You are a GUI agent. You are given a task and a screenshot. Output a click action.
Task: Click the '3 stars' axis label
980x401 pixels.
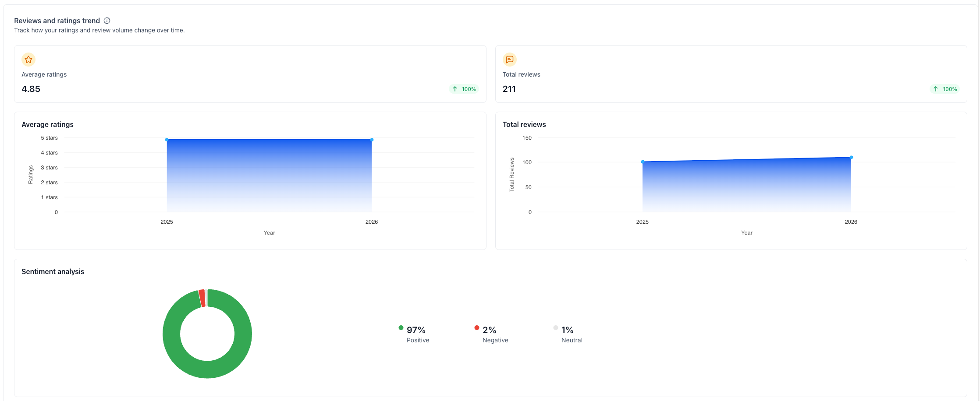(x=50, y=168)
